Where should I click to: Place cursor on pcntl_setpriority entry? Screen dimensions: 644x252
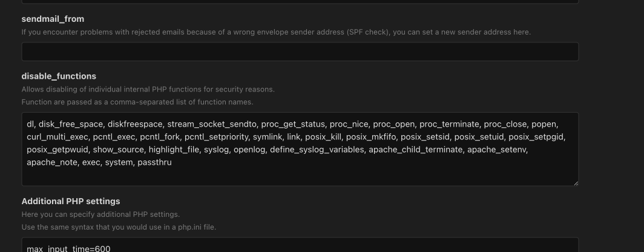215,137
